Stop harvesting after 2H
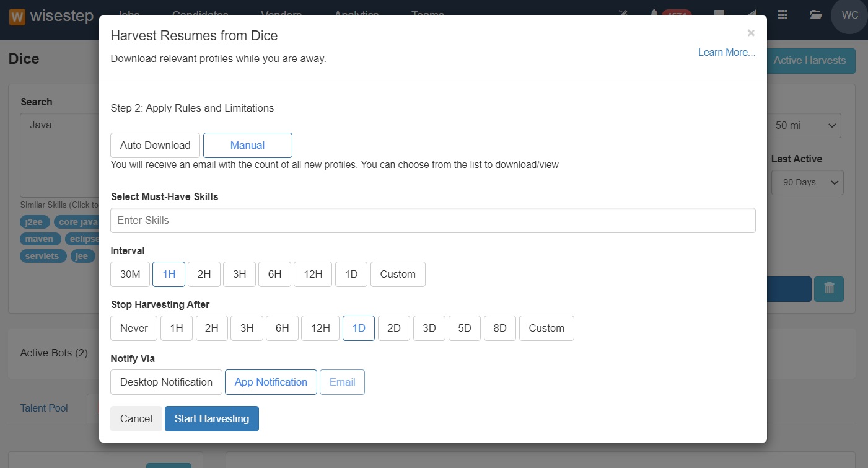 click(212, 328)
